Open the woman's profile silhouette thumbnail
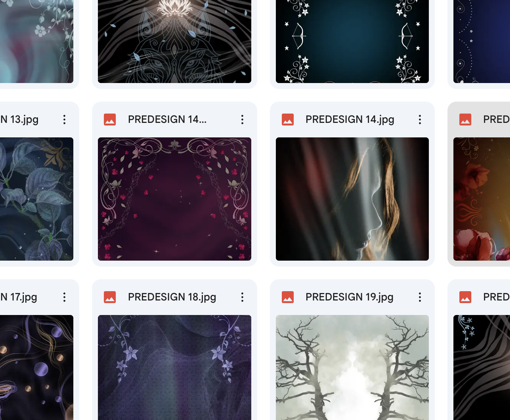 [352, 199]
